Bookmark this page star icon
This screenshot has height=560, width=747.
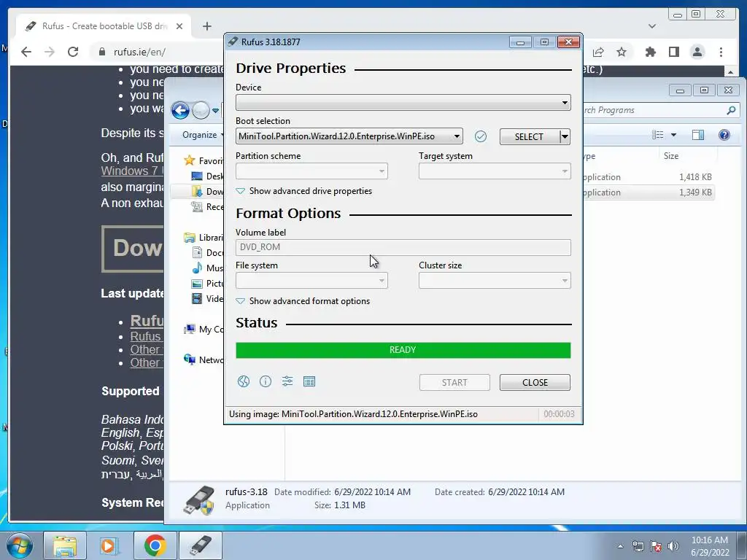point(622,52)
